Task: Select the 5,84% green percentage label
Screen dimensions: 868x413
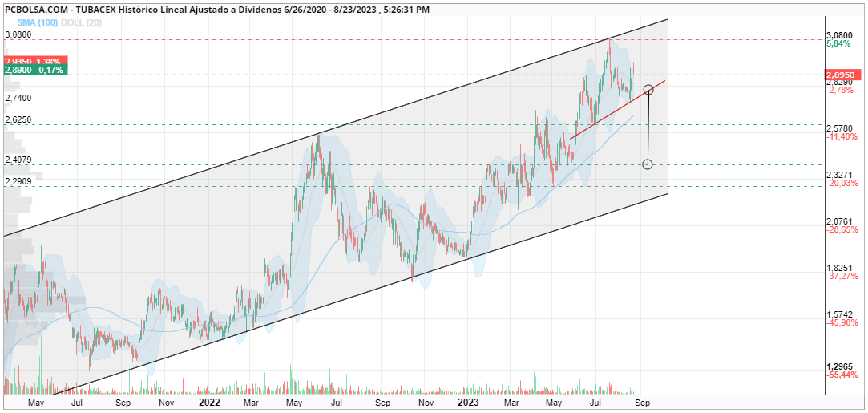Action: 838,44
